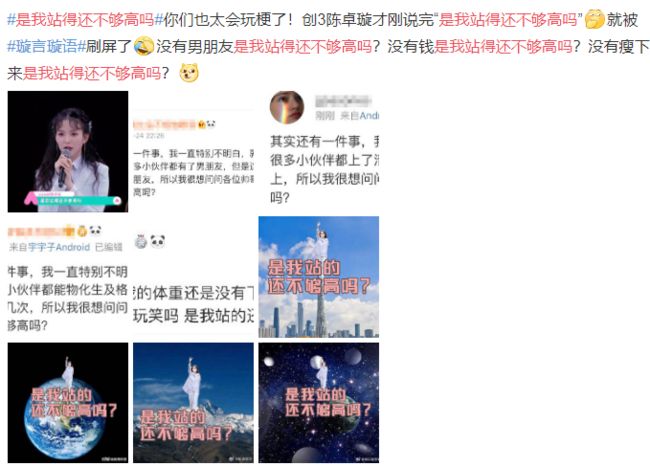Open the 宇宇子Android source link
650x466 pixels.
tap(58, 247)
